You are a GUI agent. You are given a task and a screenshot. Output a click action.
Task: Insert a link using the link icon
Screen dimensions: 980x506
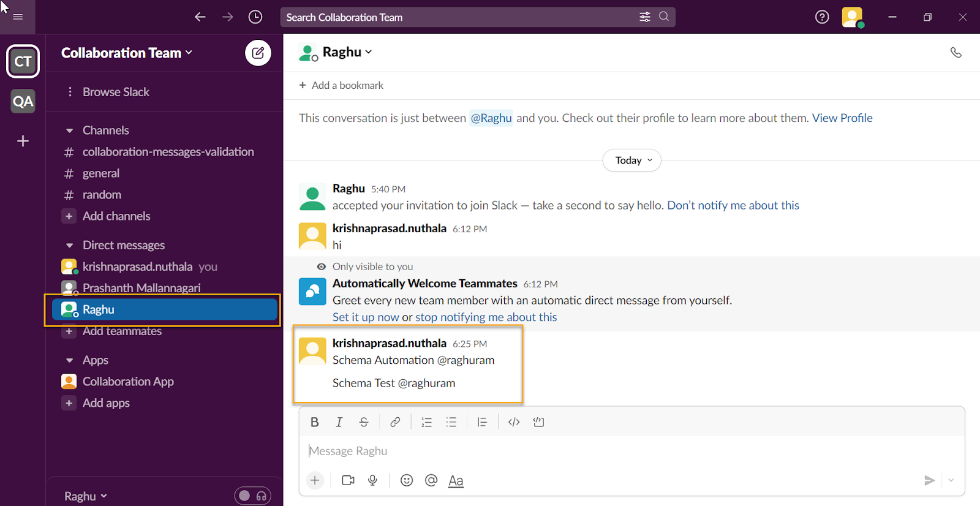click(395, 422)
